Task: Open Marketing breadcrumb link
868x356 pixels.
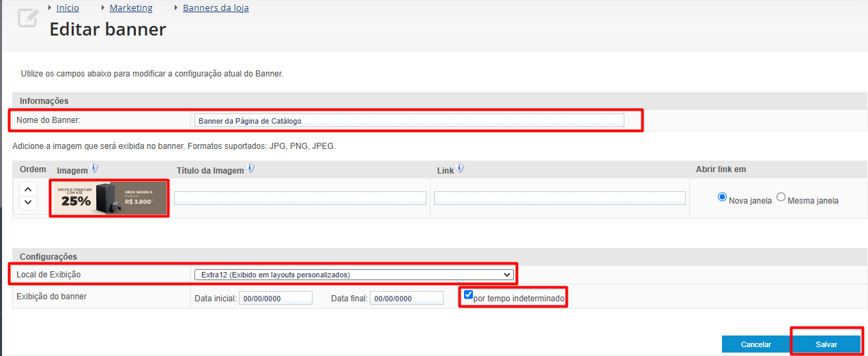Action: click(131, 8)
